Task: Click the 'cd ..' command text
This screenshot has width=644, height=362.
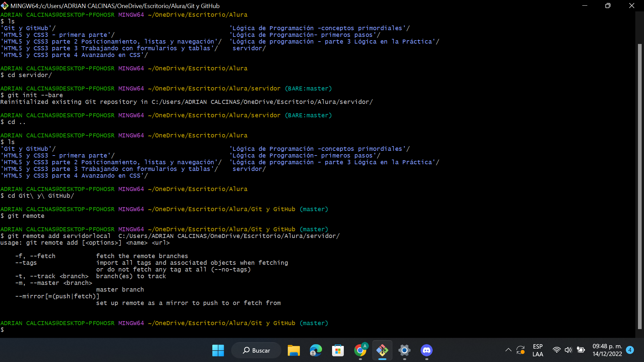Action: point(17,122)
